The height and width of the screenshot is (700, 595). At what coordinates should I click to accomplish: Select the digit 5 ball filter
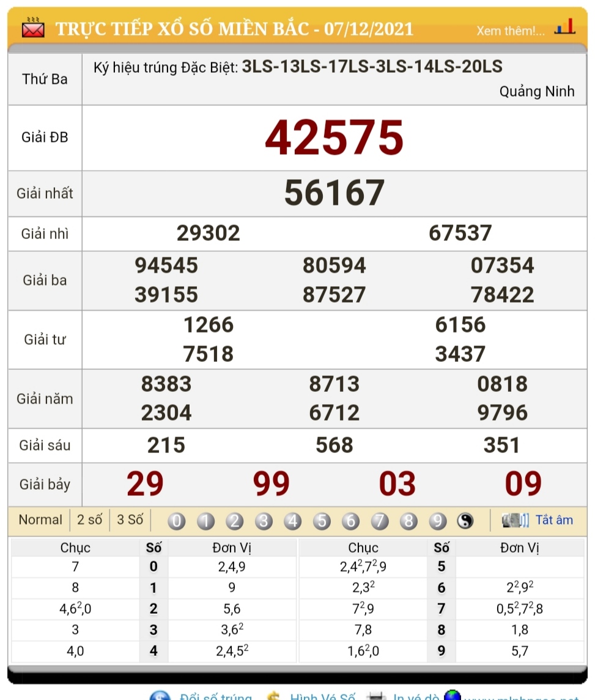321,521
